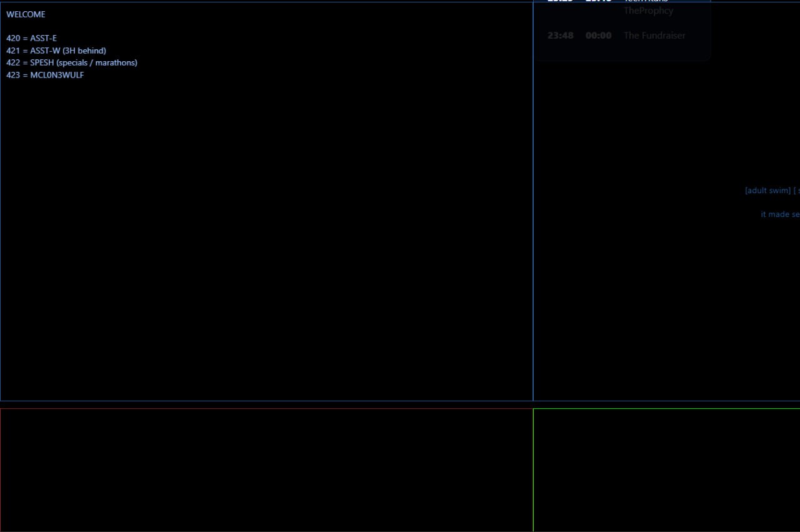Click the 23:48 start time
Image resolution: width=800 pixels, height=532 pixels.
(x=560, y=36)
